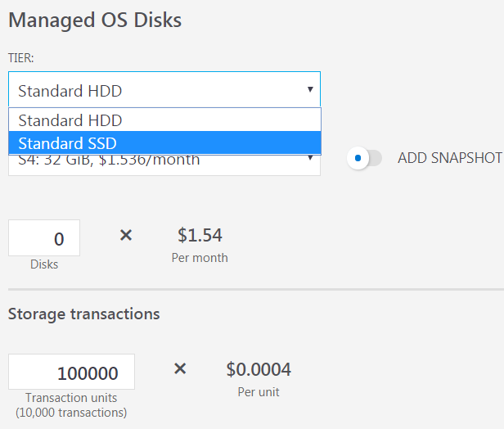
Task: Click the TIER label above the dropdown
Action: pos(20,58)
